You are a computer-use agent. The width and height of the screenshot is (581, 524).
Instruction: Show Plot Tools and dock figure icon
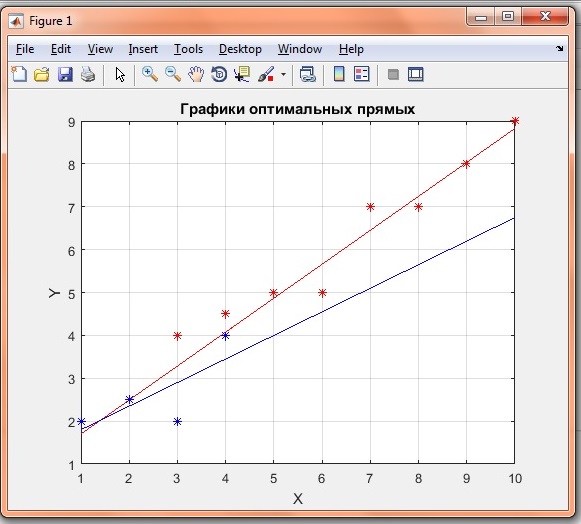pos(416,74)
